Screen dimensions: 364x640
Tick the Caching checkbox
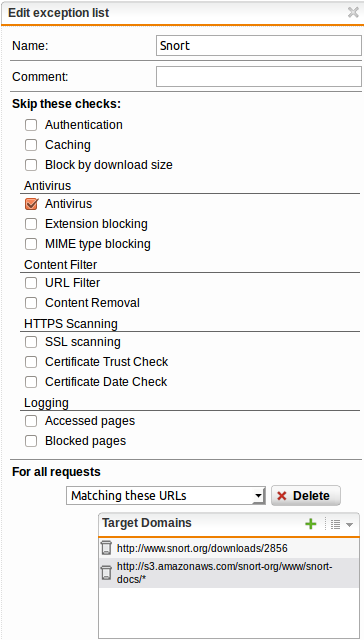click(x=31, y=145)
